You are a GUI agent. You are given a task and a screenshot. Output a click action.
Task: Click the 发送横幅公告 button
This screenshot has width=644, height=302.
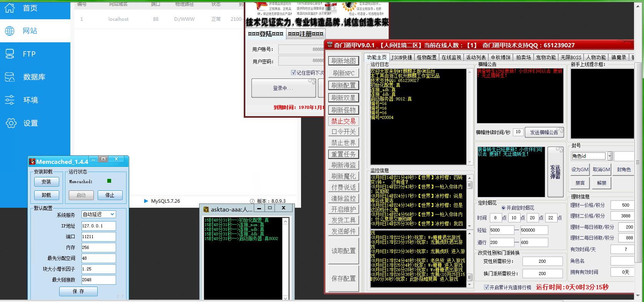[x=544, y=132]
